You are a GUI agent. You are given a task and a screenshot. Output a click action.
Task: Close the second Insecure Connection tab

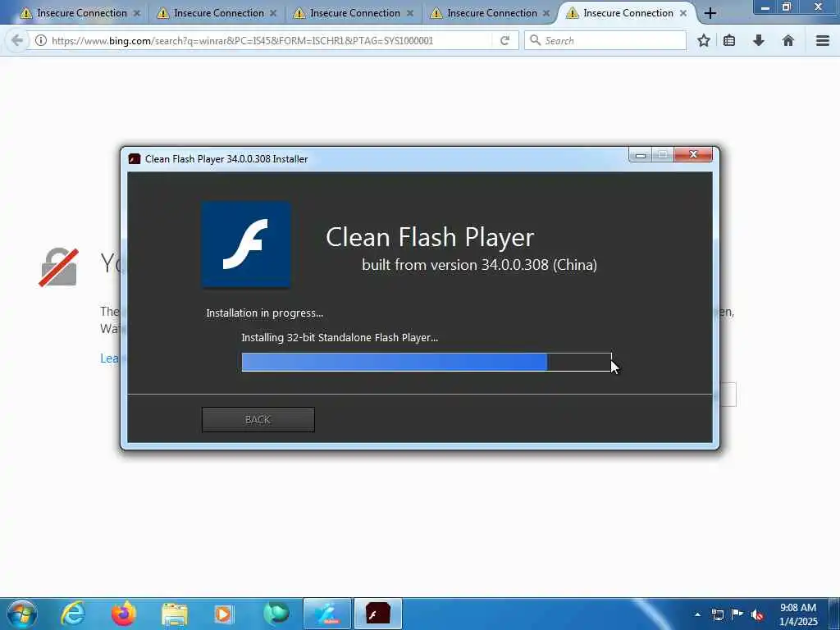(273, 13)
